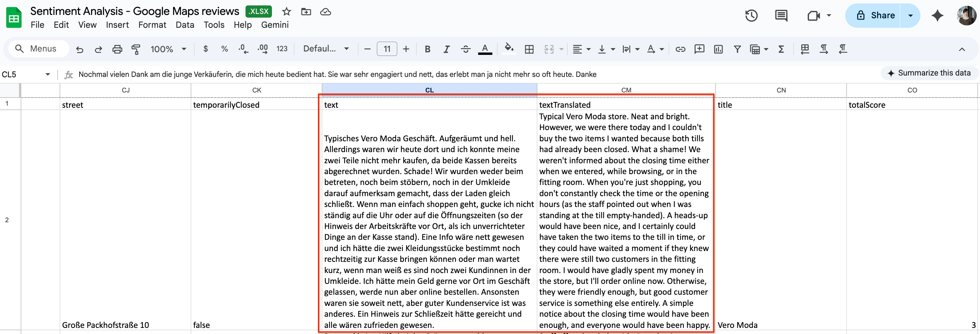Create a filter
Screen dimensions: 980x334
coord(737,49)
